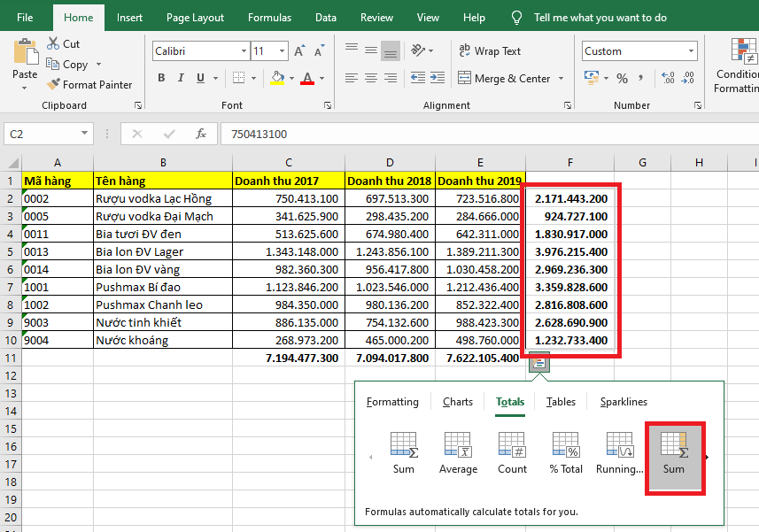Switch to the Charts tab in Quick Analysis

457,402
